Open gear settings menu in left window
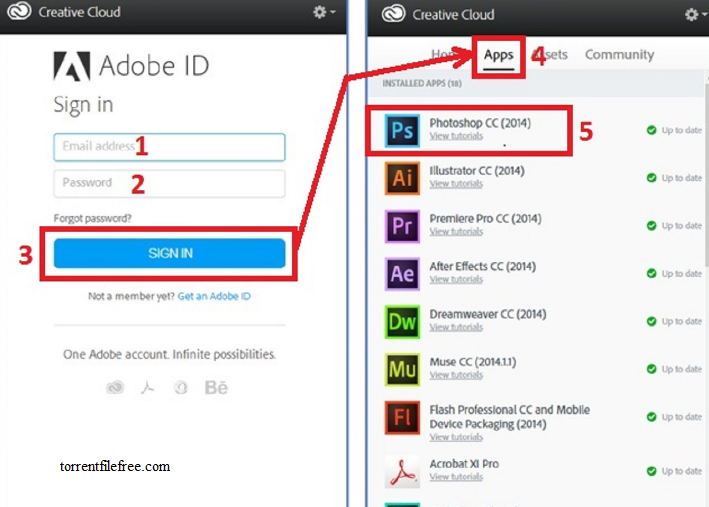The width and height of the screenshot is (709, 507). coord(324,12)
